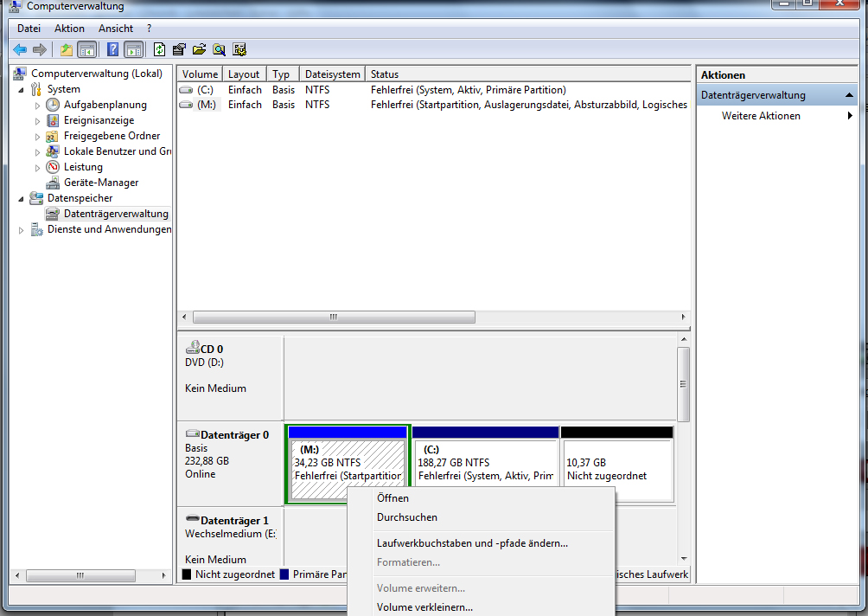Toggle the show/hide action pane button
The height and width of the screenshot is (616, 868).
(x=133, y=49)
